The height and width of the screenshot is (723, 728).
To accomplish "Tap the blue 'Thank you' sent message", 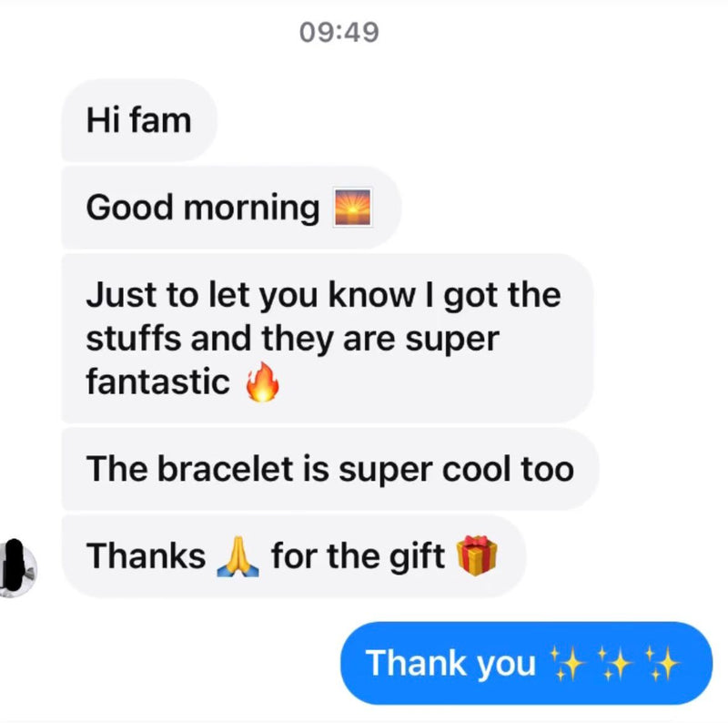I will [x=527, y=663].
